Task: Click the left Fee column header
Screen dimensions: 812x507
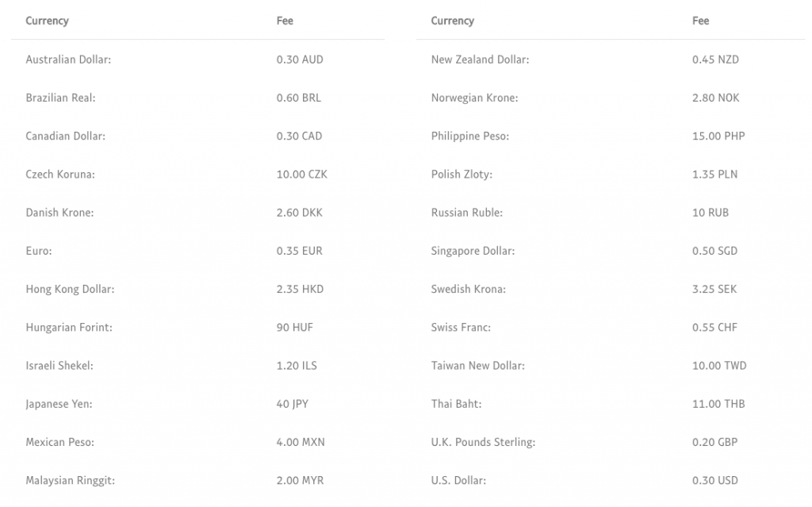Action: [x=285, y=21]
